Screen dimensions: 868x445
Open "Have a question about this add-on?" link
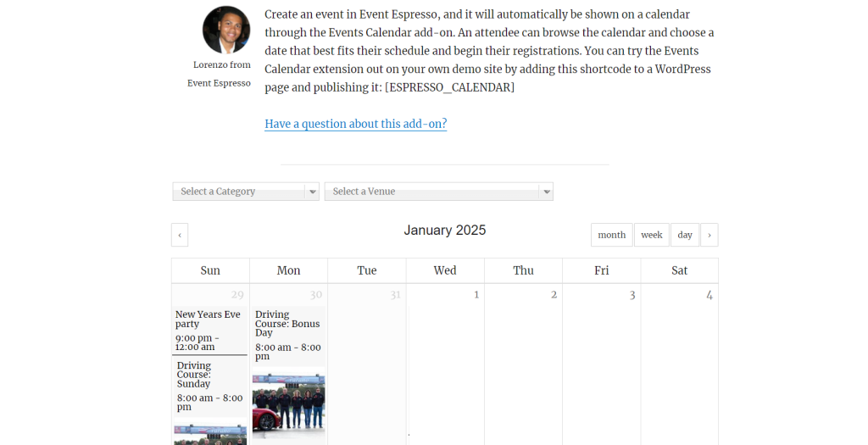(355, 124)
